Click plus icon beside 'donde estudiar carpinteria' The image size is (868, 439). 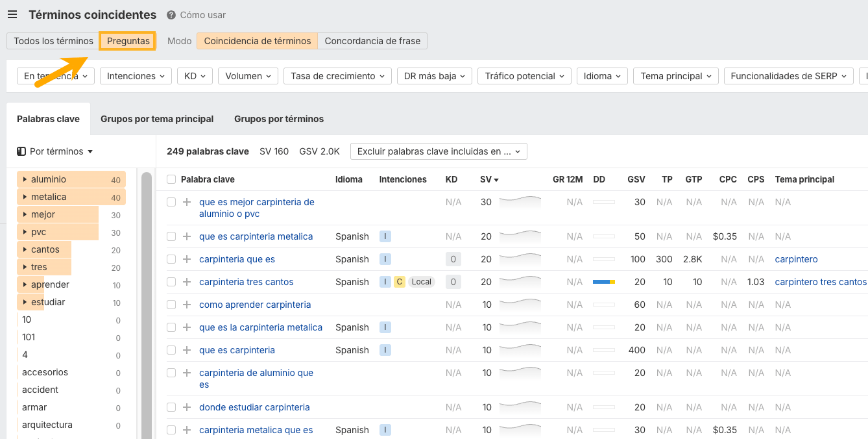[x=187, y=407]
